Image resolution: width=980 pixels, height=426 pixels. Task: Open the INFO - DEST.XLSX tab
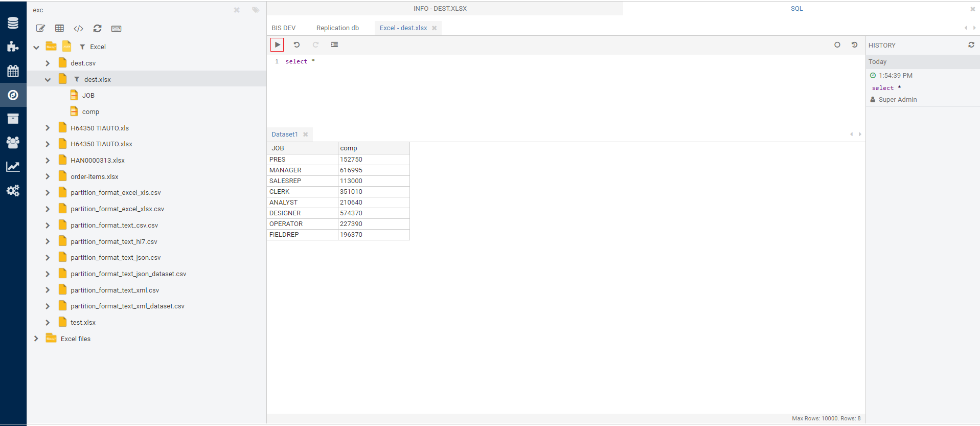[440, 9]
